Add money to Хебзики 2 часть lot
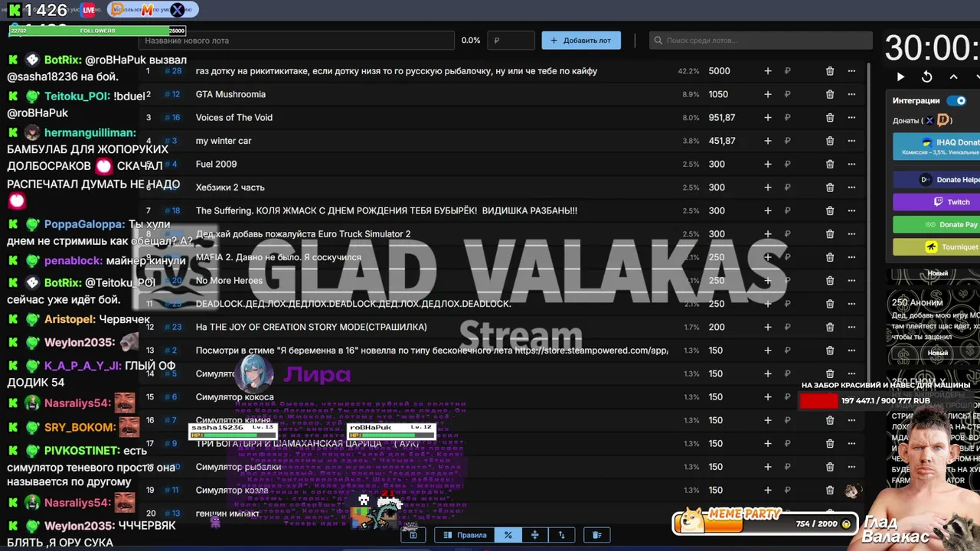Viewport: 980px width, 551px height. tap(768, 187)
